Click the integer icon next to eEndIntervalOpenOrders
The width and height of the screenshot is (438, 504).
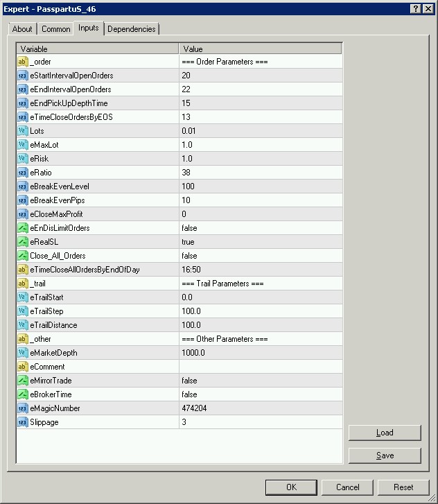tap(22, 89)
